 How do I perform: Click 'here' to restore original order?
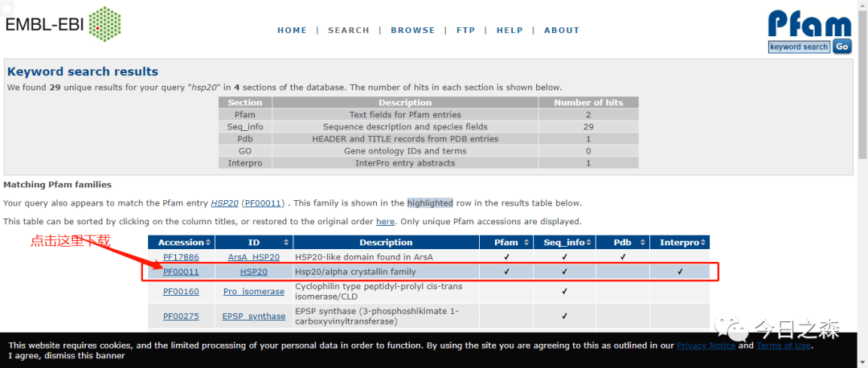point(385,221)
